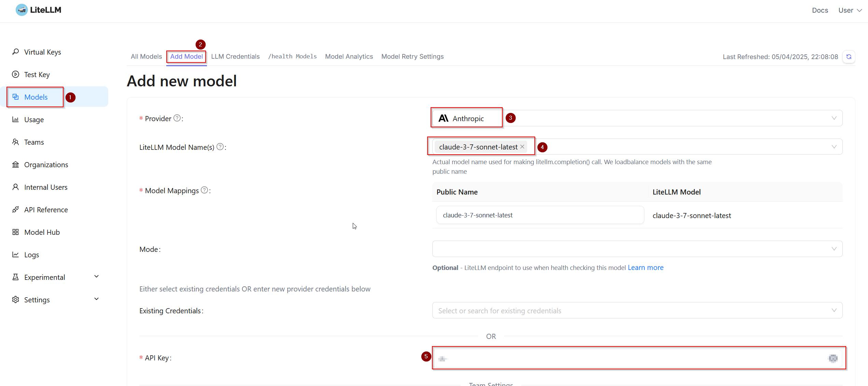Click the Model Mappings help icon
Image resolution: width=868 pixels, height=386 pixels.
click(204, 190)
